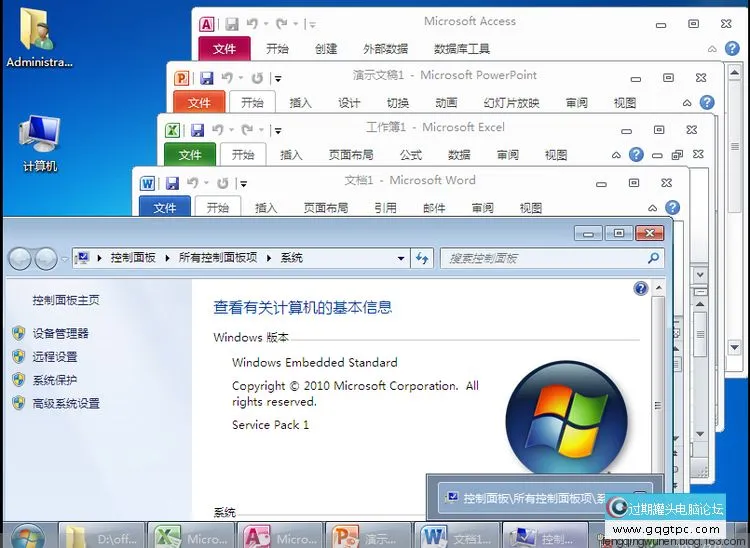
Task: Open PowerPoint 幻灯片放映 tab
Action: pyautogui.click(x=511, y=102)
